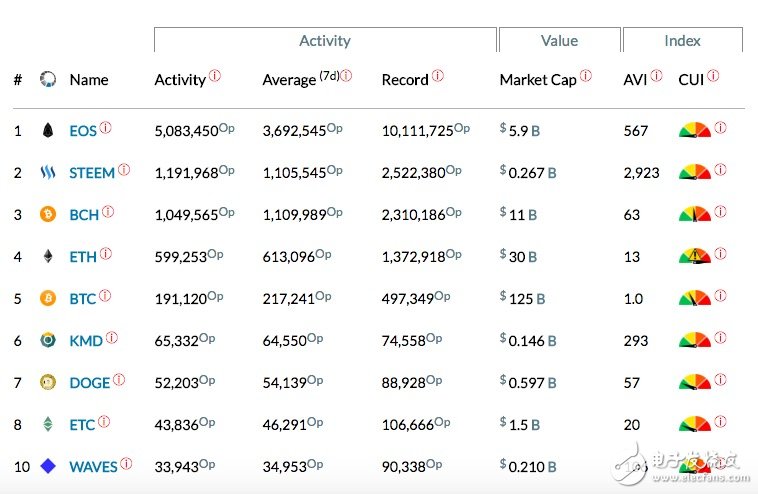Click the circular logo column header icon
The image size is (758, 494).
tap(48, 79)
